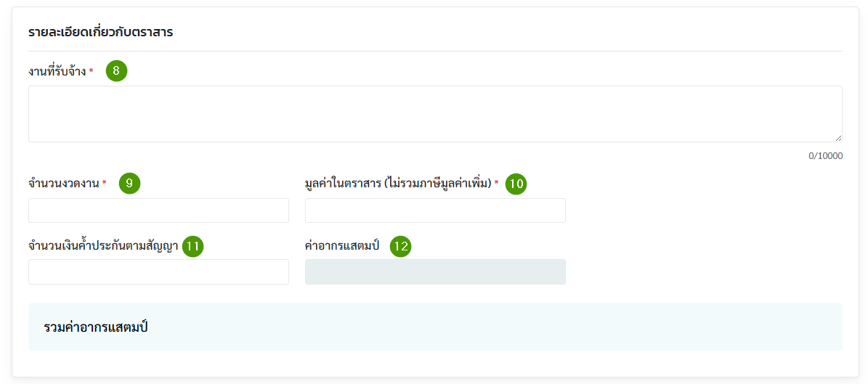The width and height of the screenshot is (868, 384).
Task: Click the greyed-out ค่าอากรแสตมป์ field
Action: [435, 271]
